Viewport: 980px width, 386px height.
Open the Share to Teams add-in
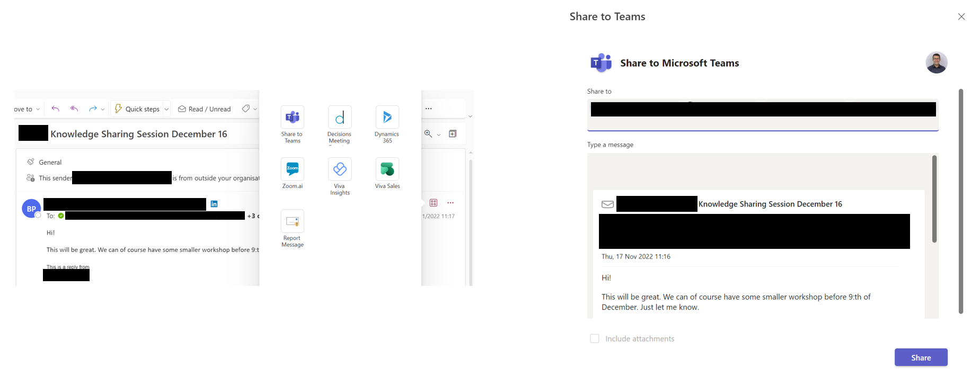(x=292, y=118)
